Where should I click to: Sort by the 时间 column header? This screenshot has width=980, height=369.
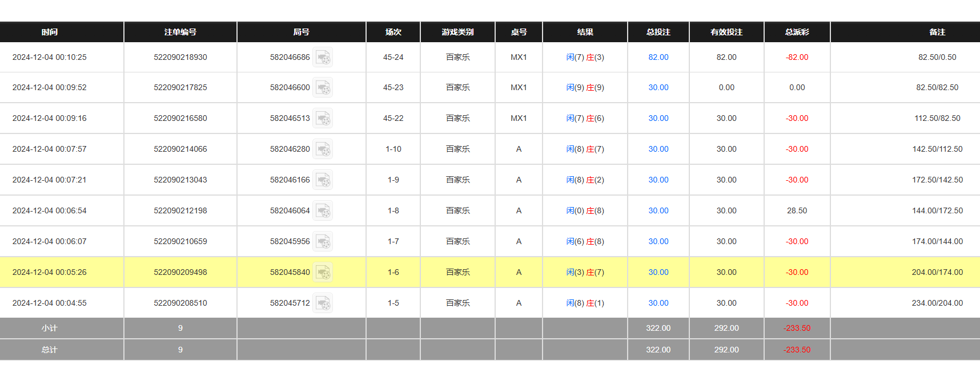pyautogui.click(x=50, y=32)
